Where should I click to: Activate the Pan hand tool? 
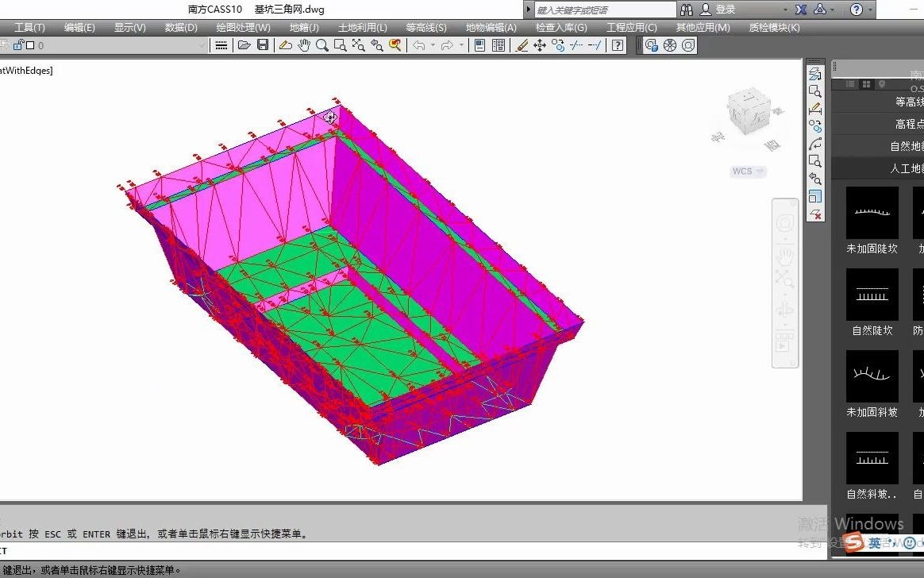304,45
